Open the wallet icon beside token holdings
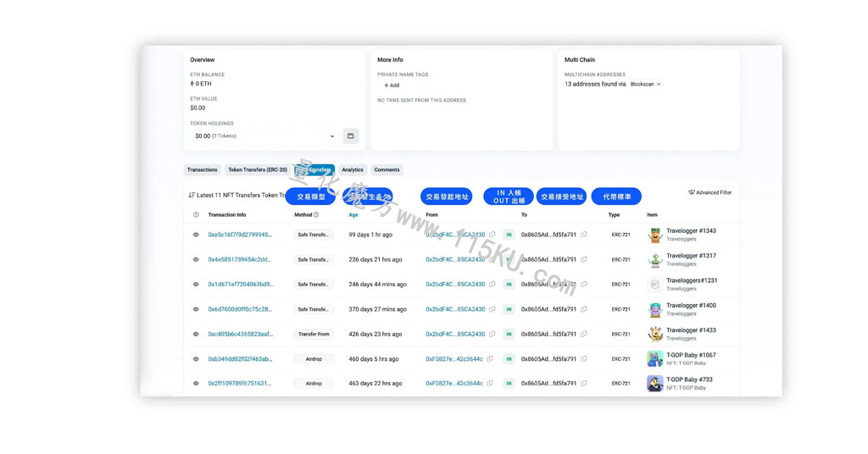 point(351,136)
